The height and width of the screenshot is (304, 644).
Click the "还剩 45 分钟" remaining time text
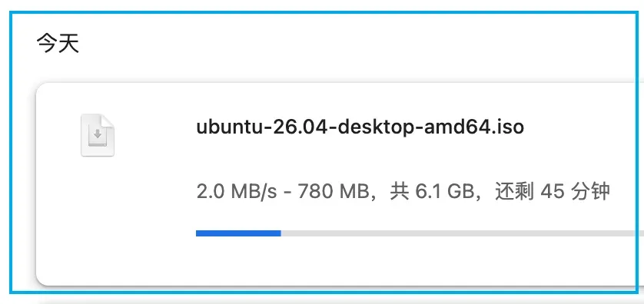pos(553,191)
